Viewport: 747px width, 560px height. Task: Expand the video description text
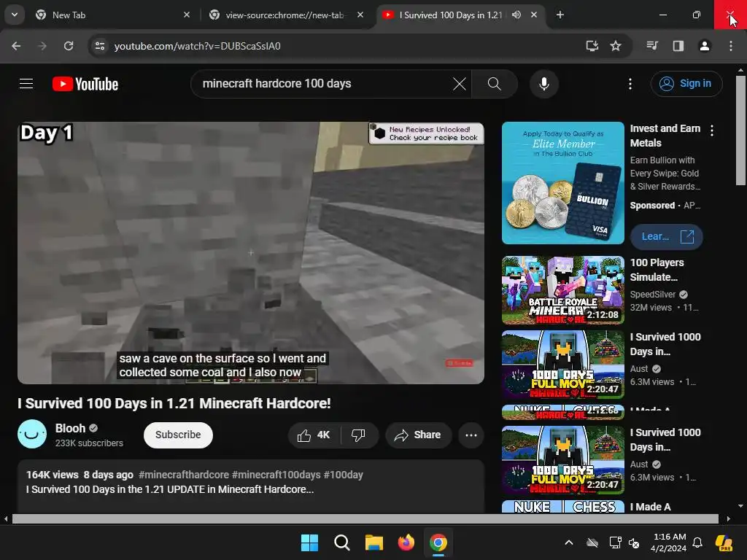170,489
